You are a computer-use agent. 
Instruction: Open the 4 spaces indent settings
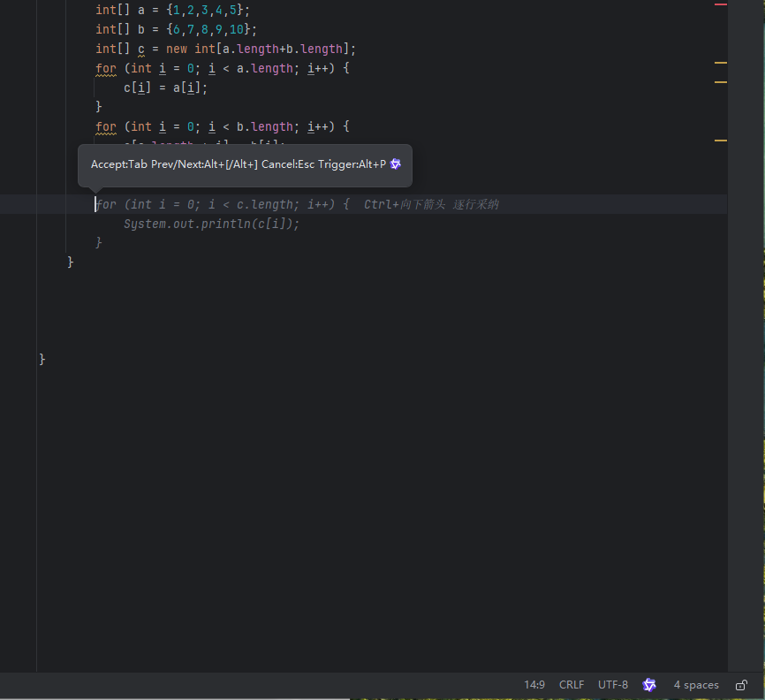point(696,685)
